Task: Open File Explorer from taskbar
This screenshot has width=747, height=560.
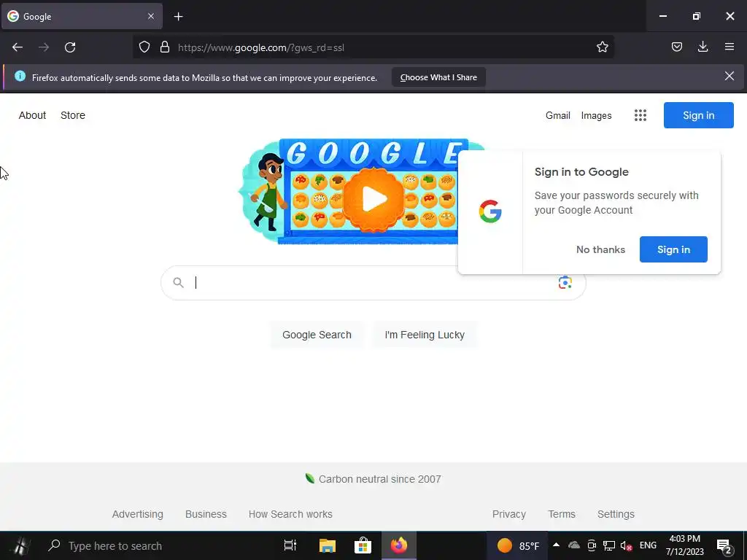Action: pos(328,545)
